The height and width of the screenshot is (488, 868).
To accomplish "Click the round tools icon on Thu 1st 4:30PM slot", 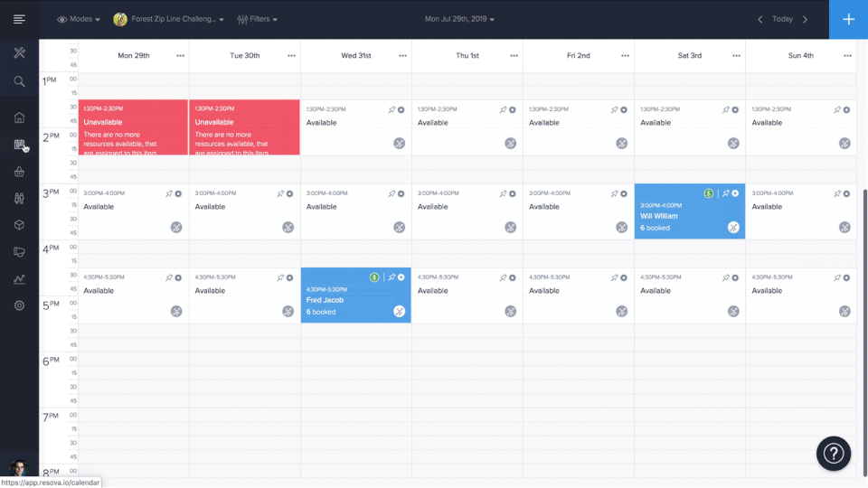I will 510,312.
